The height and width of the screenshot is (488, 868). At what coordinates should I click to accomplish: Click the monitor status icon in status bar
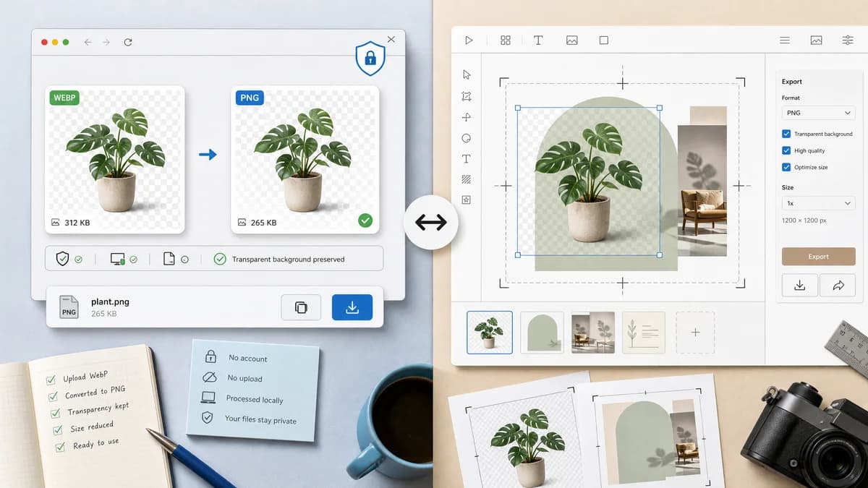[117, 258]
